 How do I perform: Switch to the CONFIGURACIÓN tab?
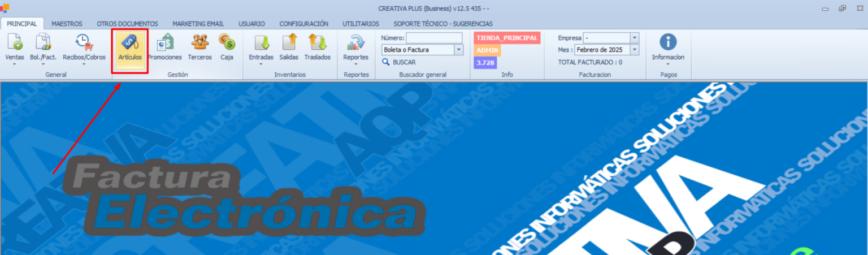coord(304,24)
